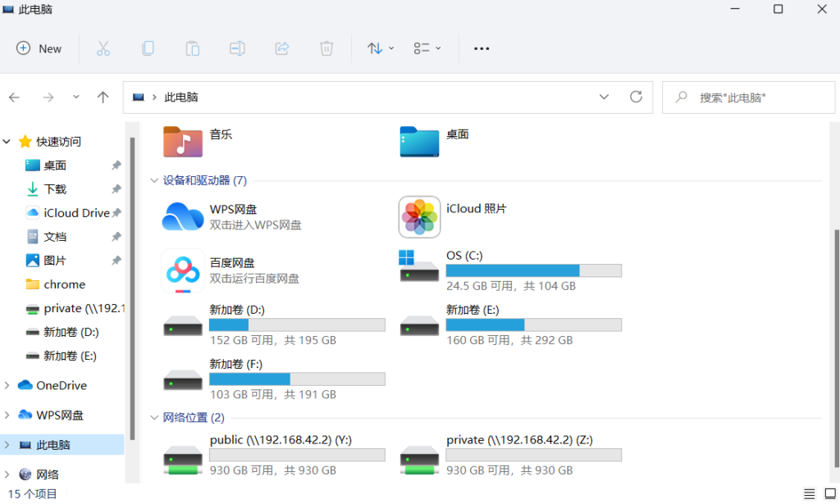Open the View layout options dropdown
Image resolution: width=840 pixels, height=504 pixels.
click(427, 48)
